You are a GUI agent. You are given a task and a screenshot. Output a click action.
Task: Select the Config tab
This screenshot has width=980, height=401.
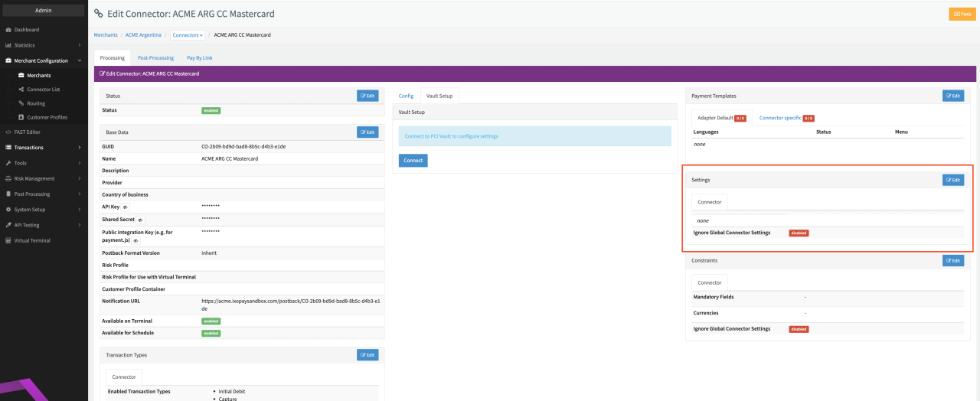pyautogui.click(x=406, y=96)
